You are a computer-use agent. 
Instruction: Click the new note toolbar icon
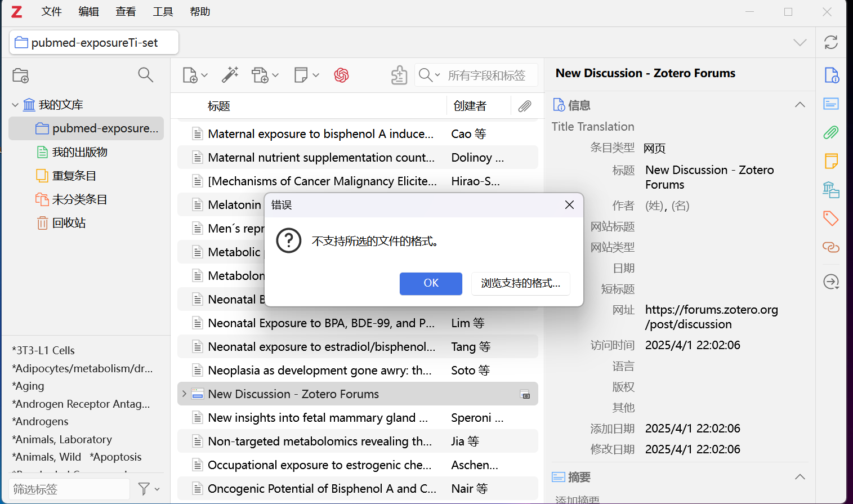[306, 75]
